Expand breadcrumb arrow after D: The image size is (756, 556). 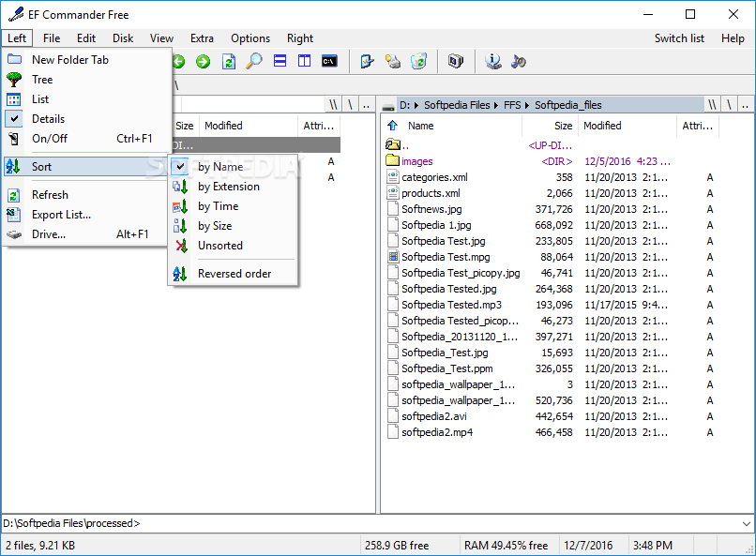click(416, 106)
